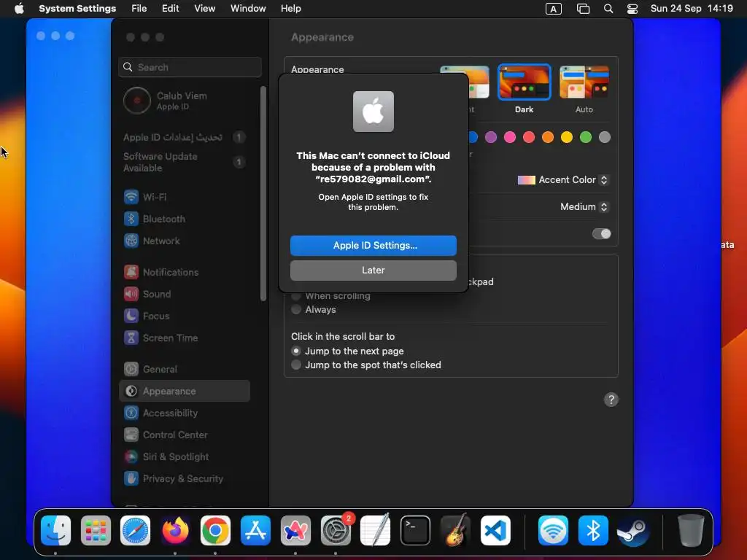Open the File menu
The width and height of the screenshot is (747, 560).
click(x=139, y=9)
